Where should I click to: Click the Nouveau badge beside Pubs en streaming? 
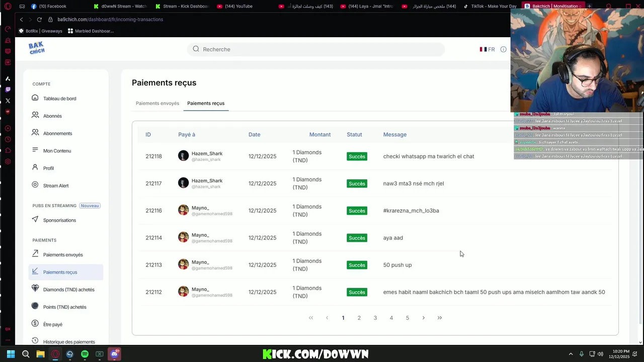[x=90, y=206]
